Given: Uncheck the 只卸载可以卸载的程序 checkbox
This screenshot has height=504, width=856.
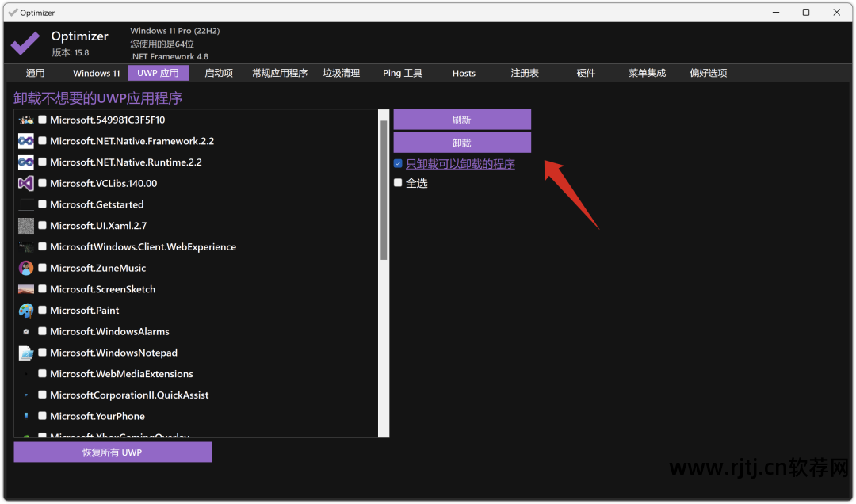Looking at the screenshot, I should coord(398,164).
